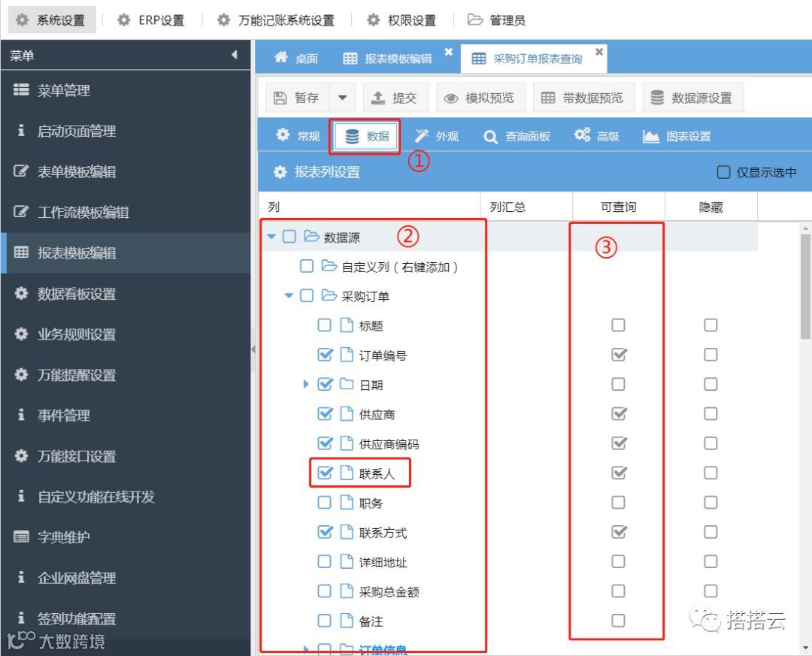812x656 pixels.
Task: Toggle 隐藏 checkbox for 标题
Action: pyautogui.click(x=710, y=325)
